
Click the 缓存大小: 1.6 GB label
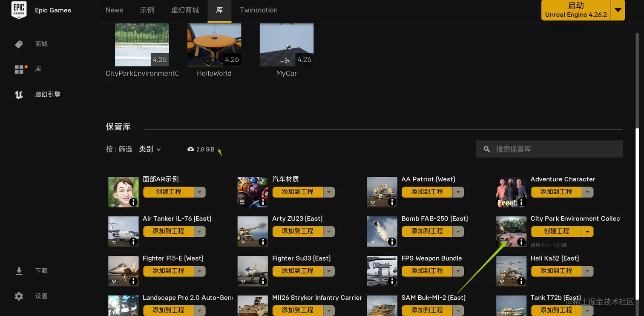coord(549,245)
